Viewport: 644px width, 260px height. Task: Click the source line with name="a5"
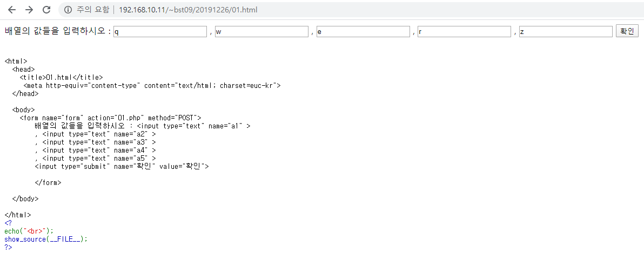click(95, 158)
